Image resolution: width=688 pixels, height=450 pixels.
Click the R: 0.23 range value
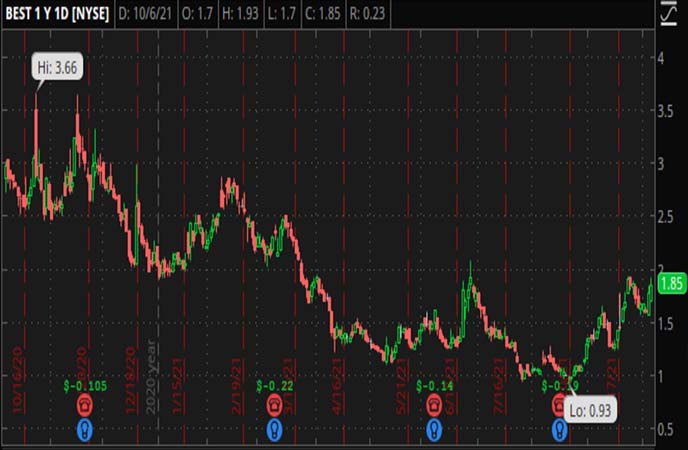pos(367,14)
